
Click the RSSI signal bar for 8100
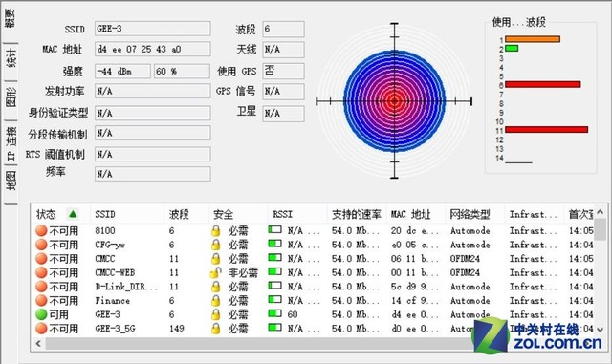(x=274, y=229)
